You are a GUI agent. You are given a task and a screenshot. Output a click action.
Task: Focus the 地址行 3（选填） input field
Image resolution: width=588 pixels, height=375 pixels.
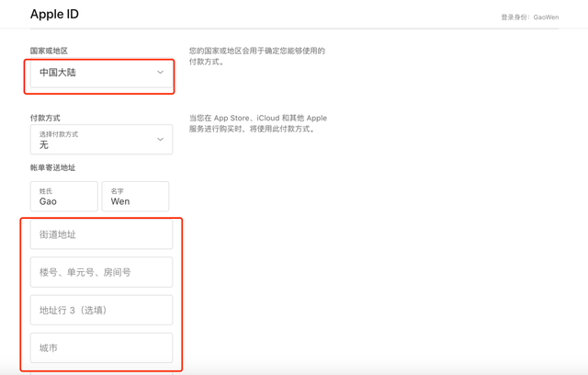[101, 310]
